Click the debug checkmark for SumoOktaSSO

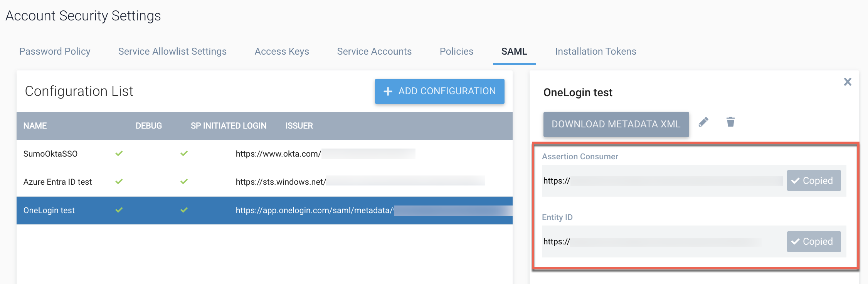(119, 154)
